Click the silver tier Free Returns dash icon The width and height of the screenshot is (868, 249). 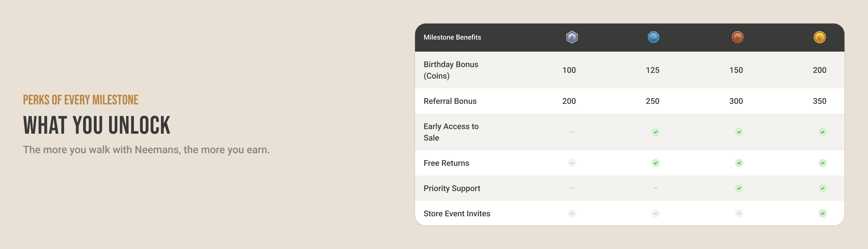(572, 163)
